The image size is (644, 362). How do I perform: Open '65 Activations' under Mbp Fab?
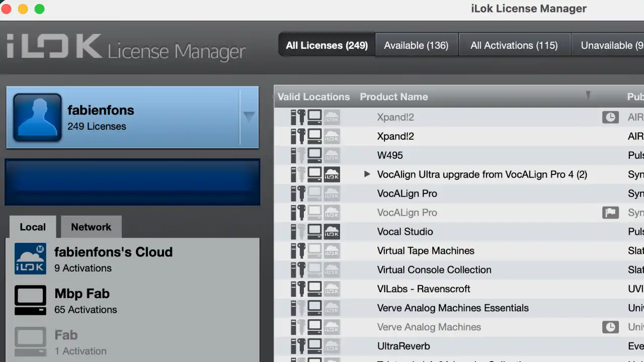point(86,310)
